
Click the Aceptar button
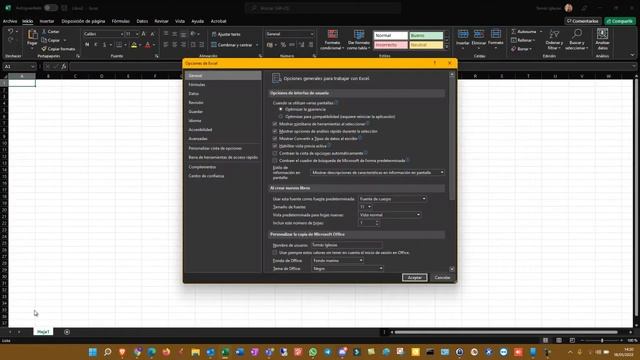point(414,278)
